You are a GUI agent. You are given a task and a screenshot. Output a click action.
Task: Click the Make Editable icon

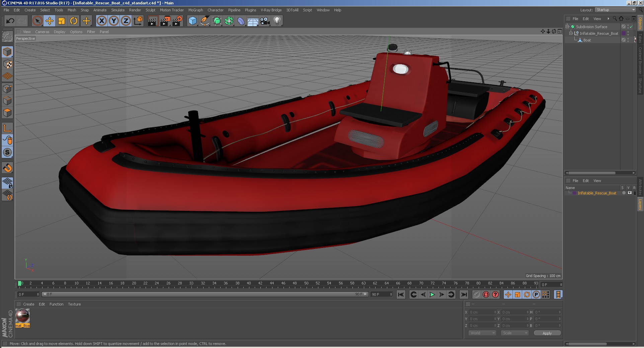tap(7, 37)
